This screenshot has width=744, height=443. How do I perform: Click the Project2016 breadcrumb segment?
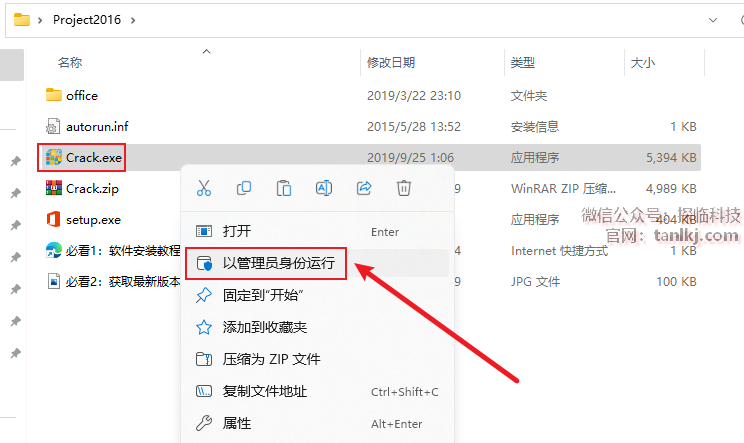[x=87, y=19]
